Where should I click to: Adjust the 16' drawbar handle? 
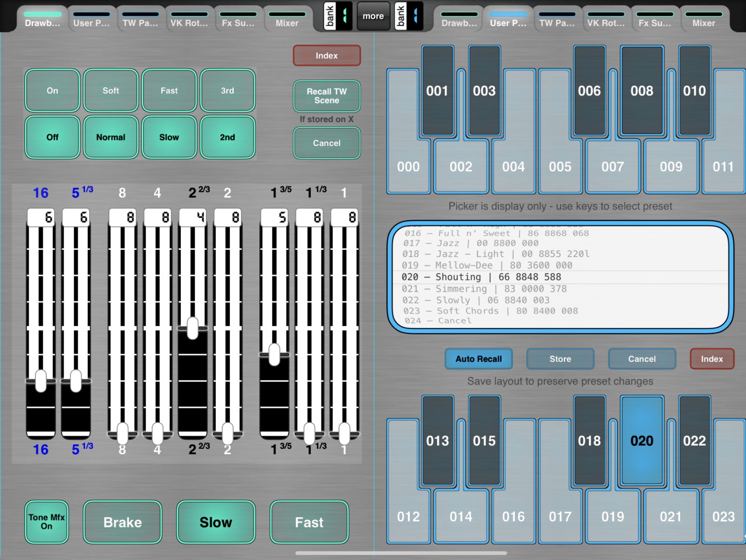(x=41, y=380)
